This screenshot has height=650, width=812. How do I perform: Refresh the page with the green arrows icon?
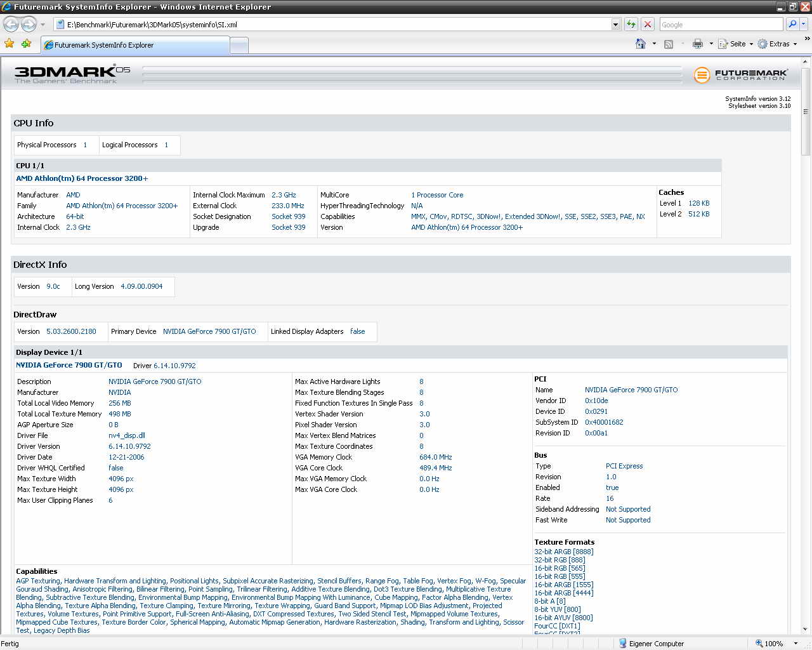tap(631, 24)
